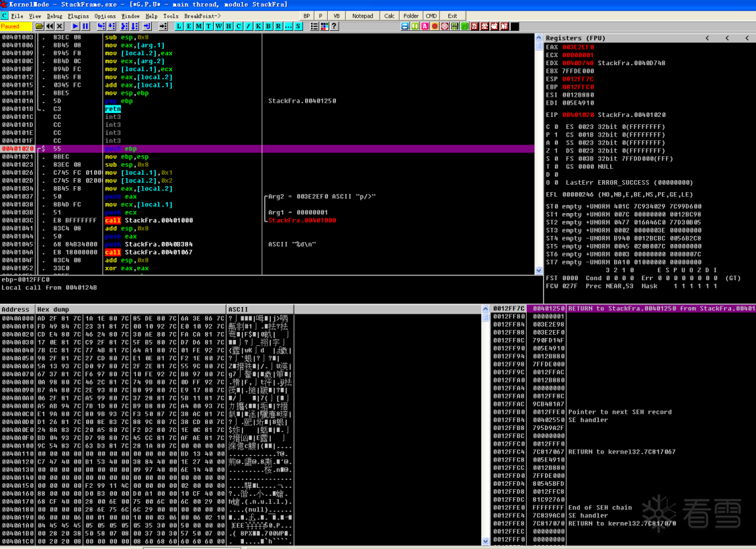Viewport: 756px width, 549px height.
Task: Show Handles window with H icon
Action: click(x=228, y=26)
